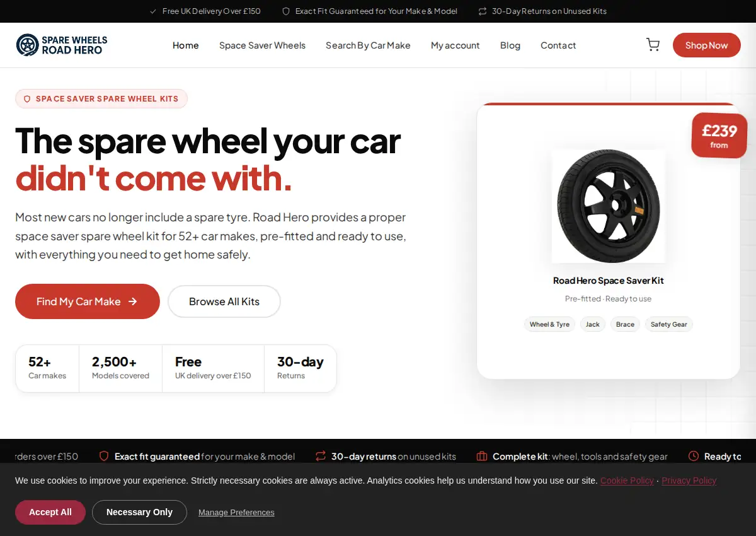
Task: Click the shield icon beside Exact Fit Guaranteed
Action: click(x=286, y=11)
